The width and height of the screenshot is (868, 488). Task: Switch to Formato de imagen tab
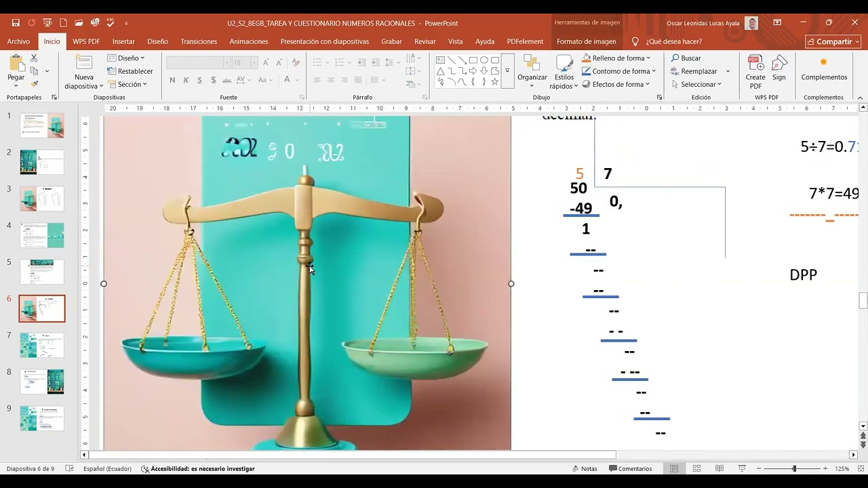click(587, 41)
